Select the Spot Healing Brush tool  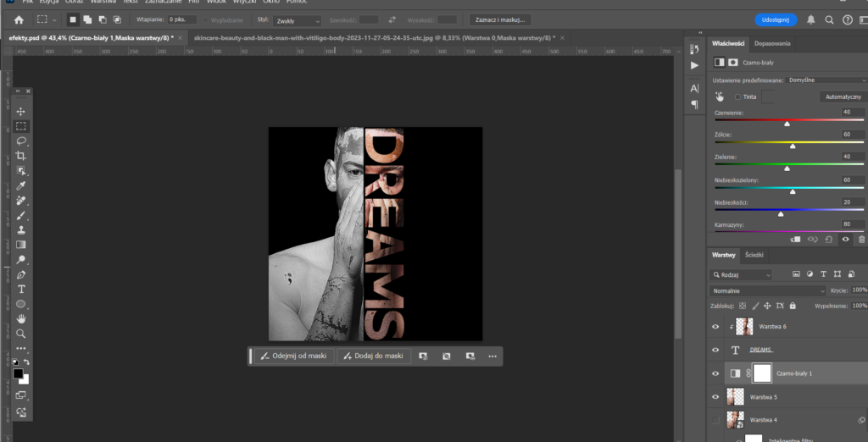click(21, 201)
